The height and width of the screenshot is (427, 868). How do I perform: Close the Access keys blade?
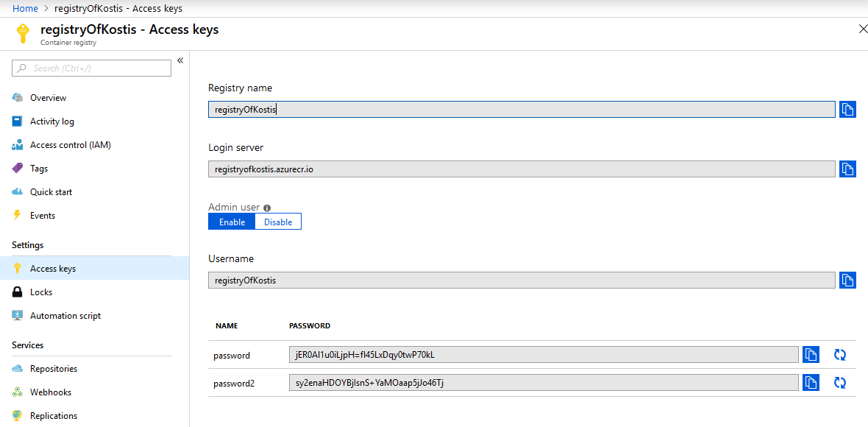[863, 29]
